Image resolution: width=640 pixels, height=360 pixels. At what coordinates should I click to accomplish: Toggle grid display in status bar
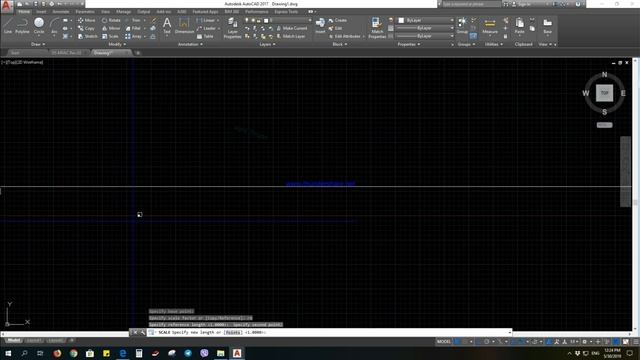(x=457, y=342)
